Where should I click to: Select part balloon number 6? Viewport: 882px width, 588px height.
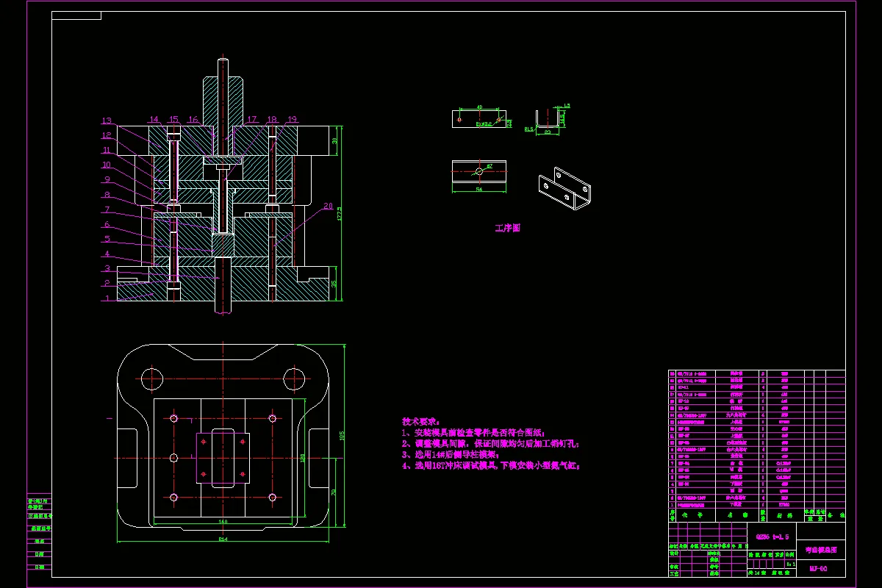click(x=107, y=224)
